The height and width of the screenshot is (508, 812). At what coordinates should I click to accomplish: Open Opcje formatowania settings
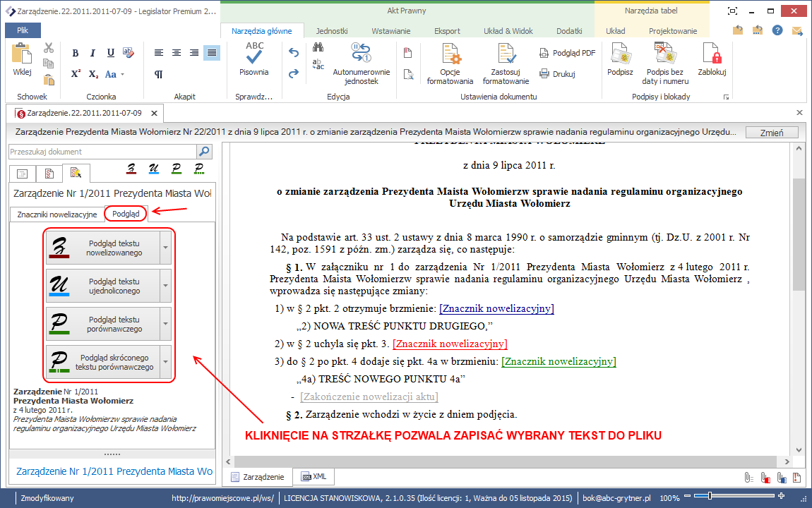(450, 63)
